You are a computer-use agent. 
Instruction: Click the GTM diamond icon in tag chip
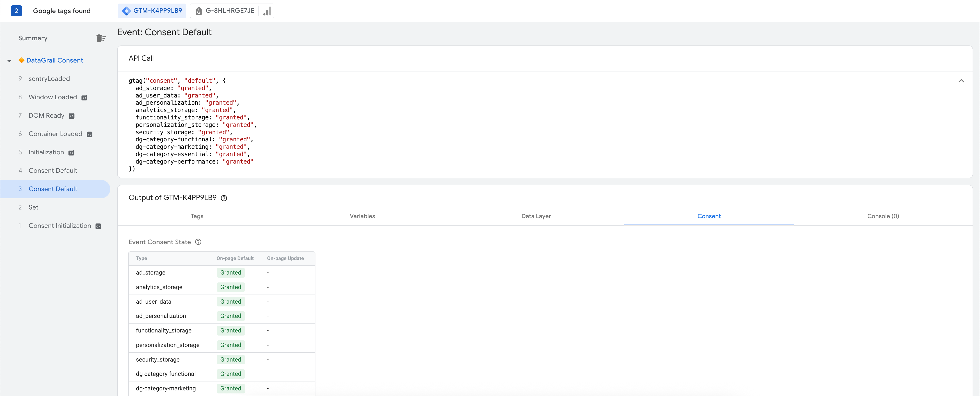tap(126, 11)
